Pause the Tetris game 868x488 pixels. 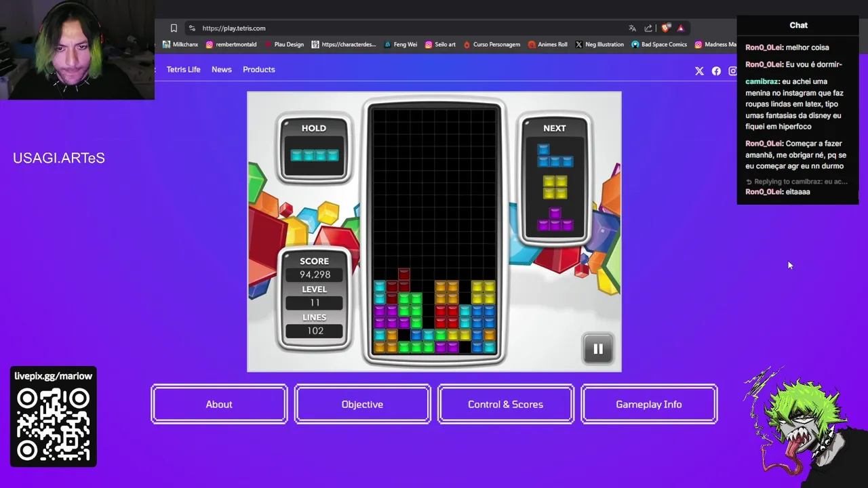coord(598,349)
